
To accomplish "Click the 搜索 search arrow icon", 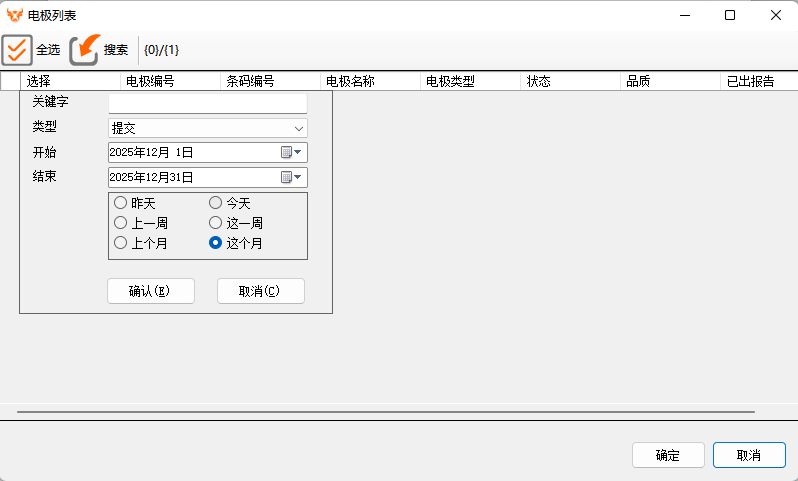I will coord(84,50).
